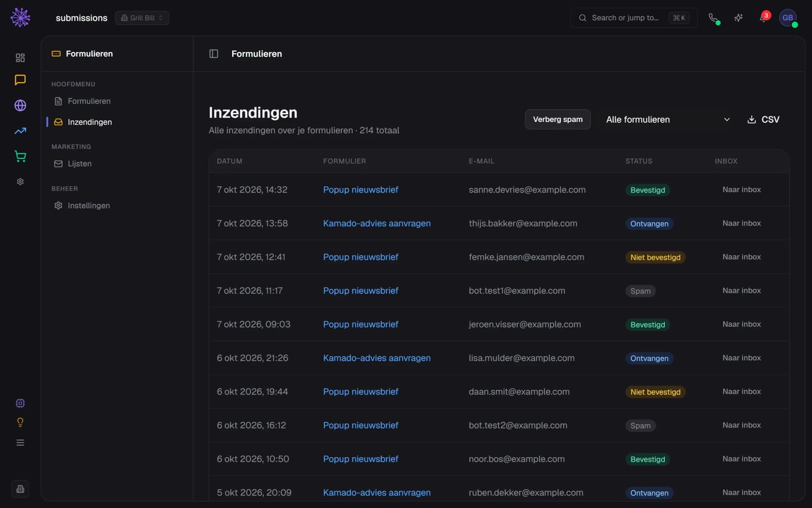Click the snowflake app logo
Screen dimensions: 812x508
tap(20, 18)
